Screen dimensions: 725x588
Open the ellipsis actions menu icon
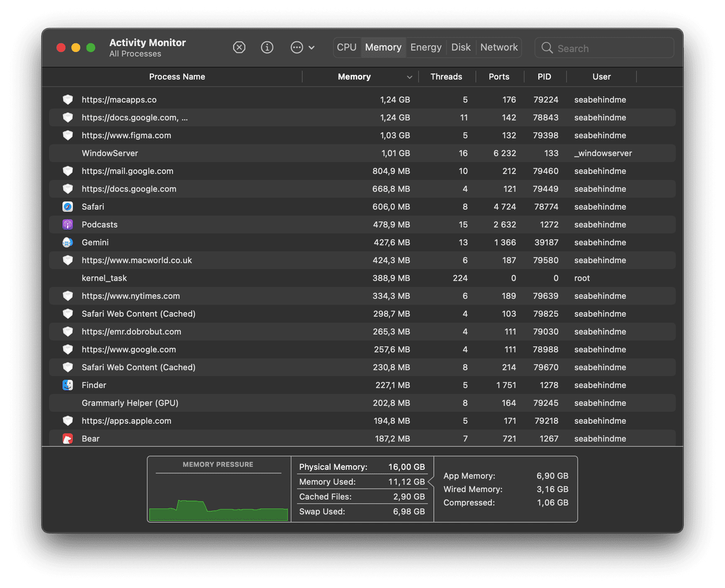coord(296,48)
